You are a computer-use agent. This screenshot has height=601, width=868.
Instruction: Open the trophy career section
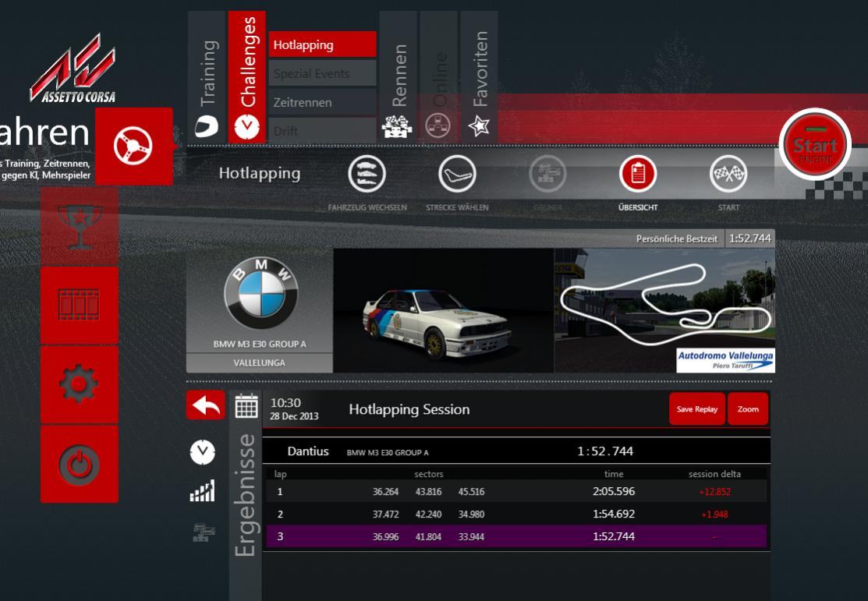point(80,226)
